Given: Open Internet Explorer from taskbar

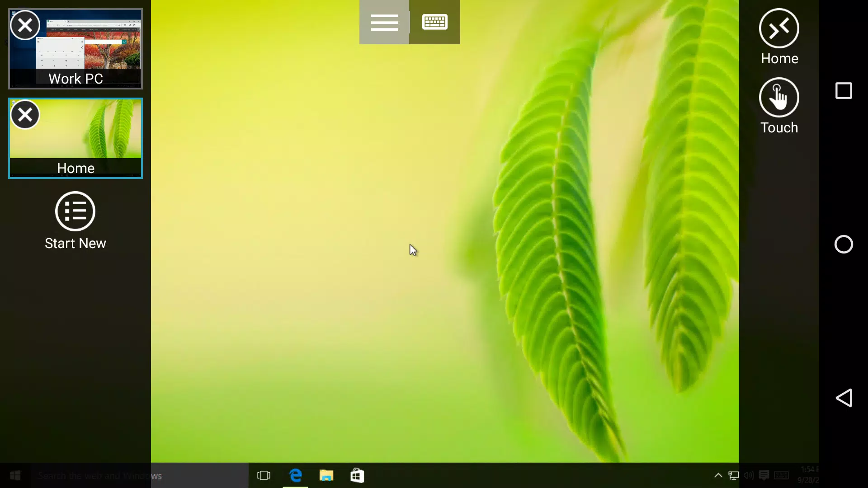Looking at the screenshot, I should click(x=296, y=475).
